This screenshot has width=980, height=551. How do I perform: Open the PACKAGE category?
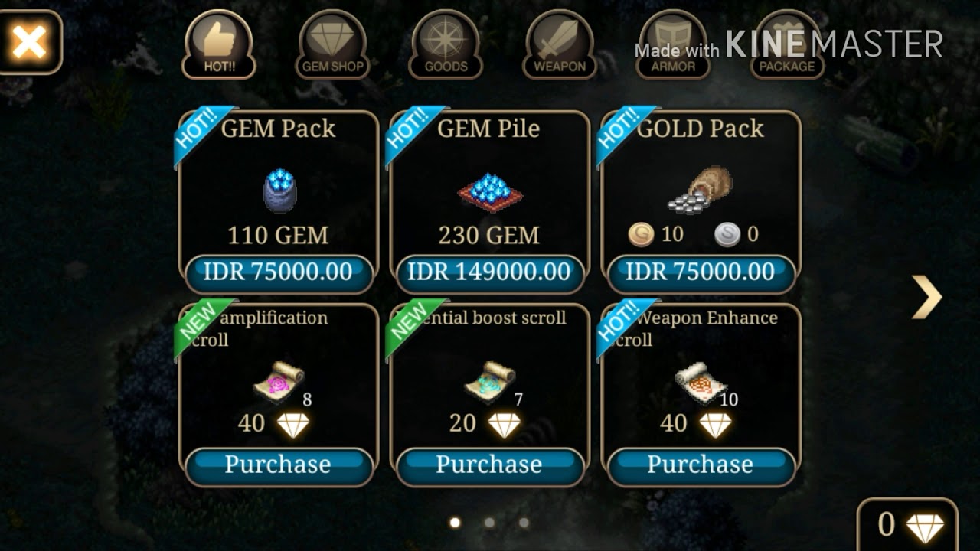(x=786, y=44)
